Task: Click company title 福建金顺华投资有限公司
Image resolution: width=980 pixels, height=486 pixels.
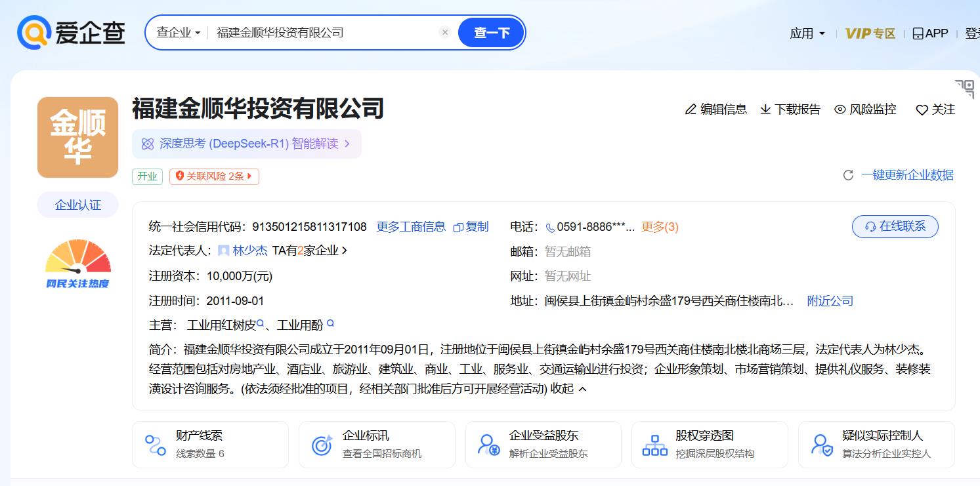Action: (x=258, y=109)
